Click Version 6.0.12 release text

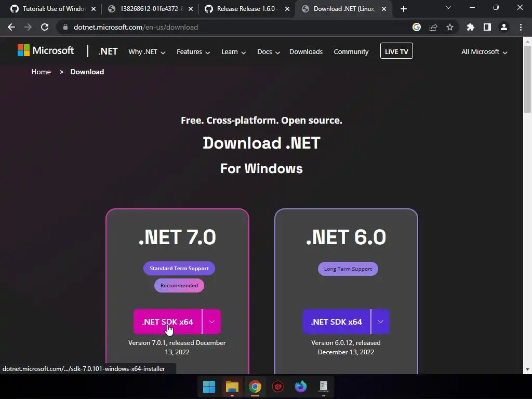click(346, 348)
